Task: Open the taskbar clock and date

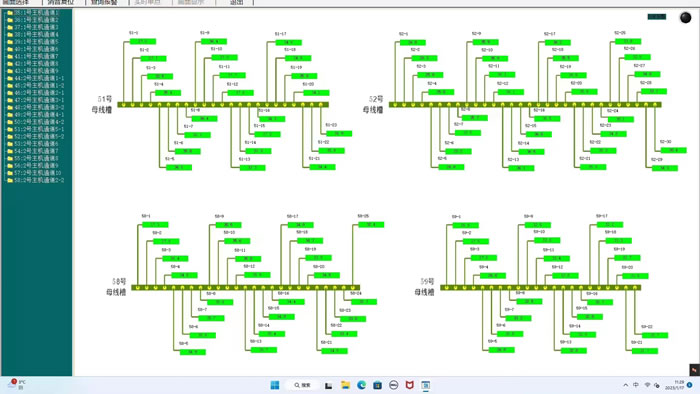Action: point(675,385)
